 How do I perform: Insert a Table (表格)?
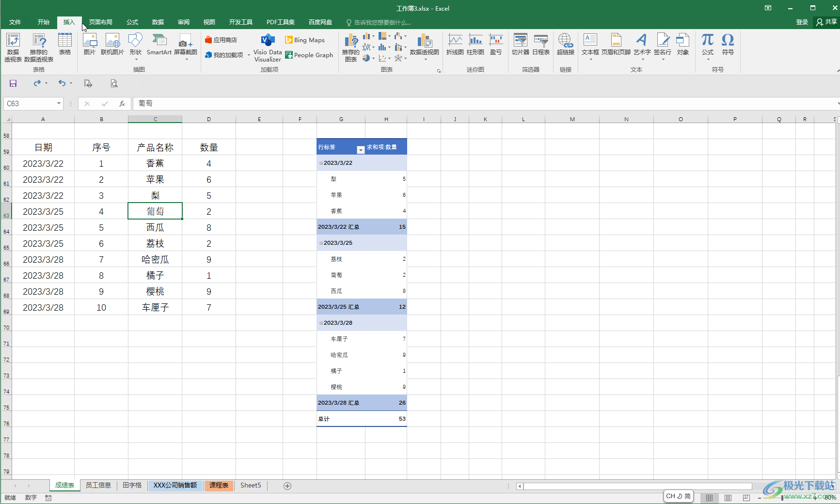pyautogui.click(x=65, y=44)
